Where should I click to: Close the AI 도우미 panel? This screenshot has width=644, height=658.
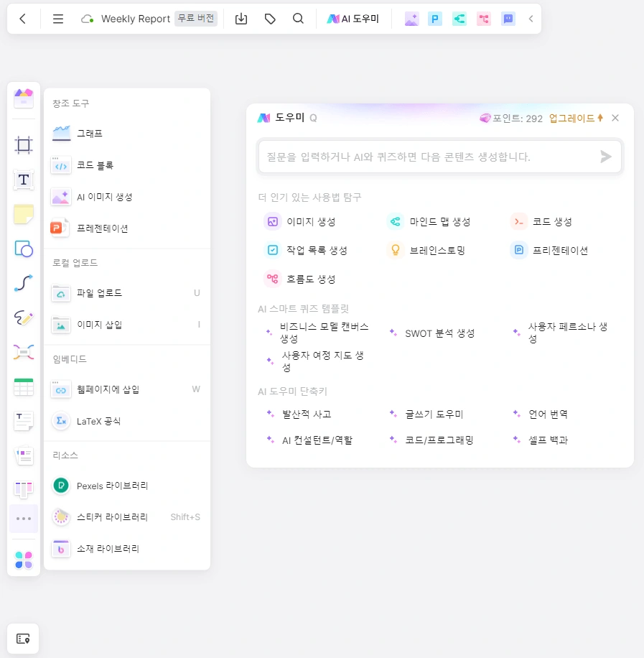coord(615,118)
